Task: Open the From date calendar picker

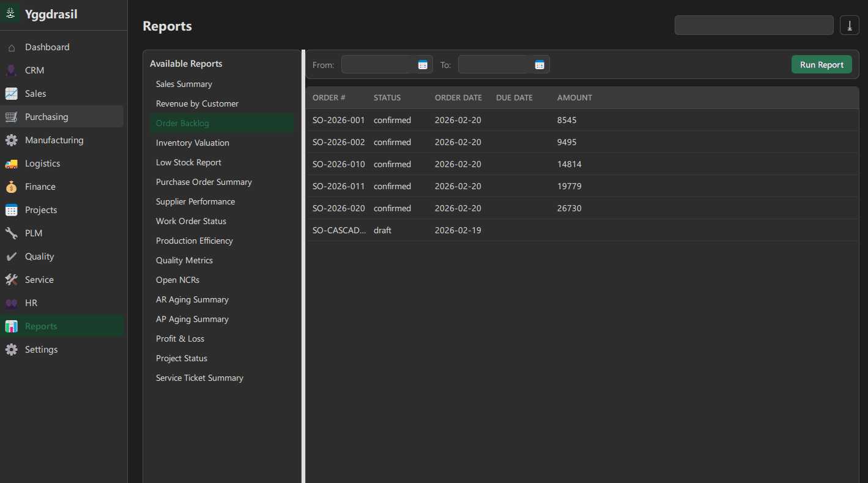Action: (x=422, y=64)
